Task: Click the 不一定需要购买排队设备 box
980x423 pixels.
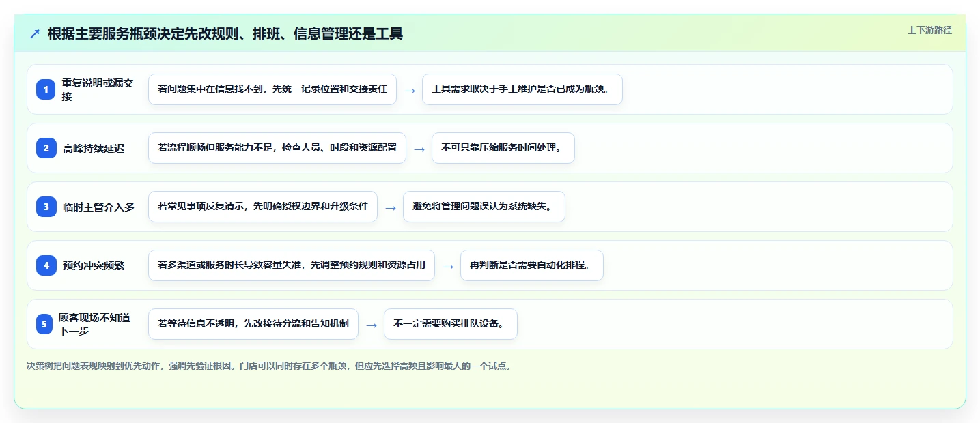Action: (x=451, y=324)
